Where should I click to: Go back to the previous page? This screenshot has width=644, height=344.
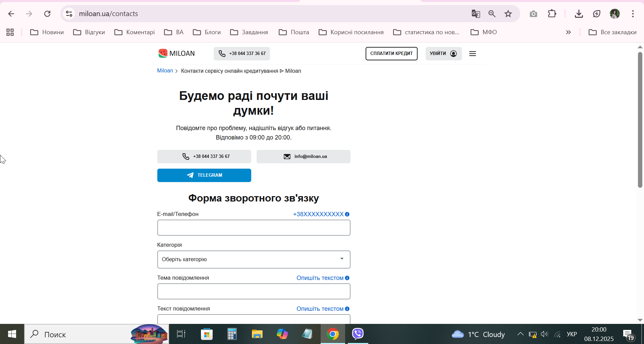click(x=11, y=14)
